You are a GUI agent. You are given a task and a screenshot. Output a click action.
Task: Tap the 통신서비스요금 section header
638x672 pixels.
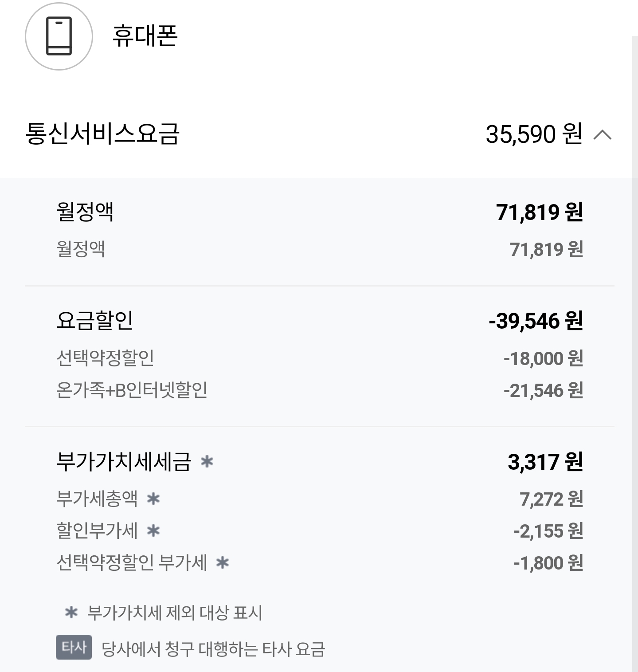tap(102, 134)
